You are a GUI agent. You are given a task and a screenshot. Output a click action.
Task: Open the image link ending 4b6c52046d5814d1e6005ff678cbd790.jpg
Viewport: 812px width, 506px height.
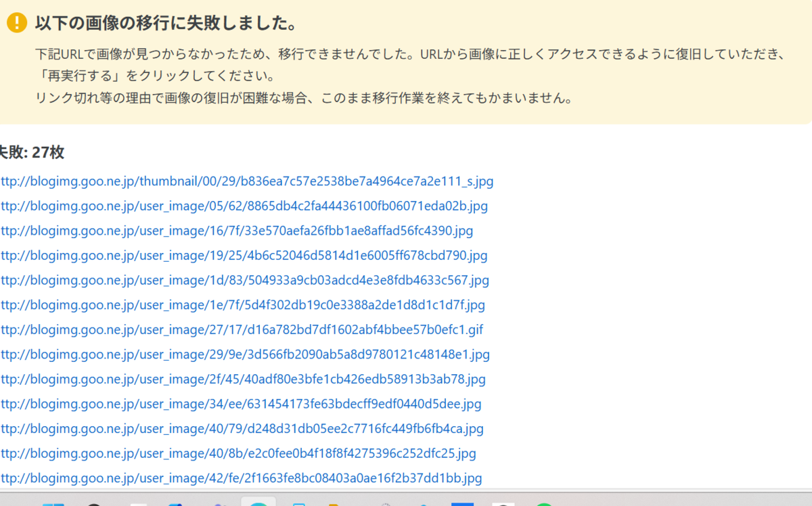click(x=244, y=255)
